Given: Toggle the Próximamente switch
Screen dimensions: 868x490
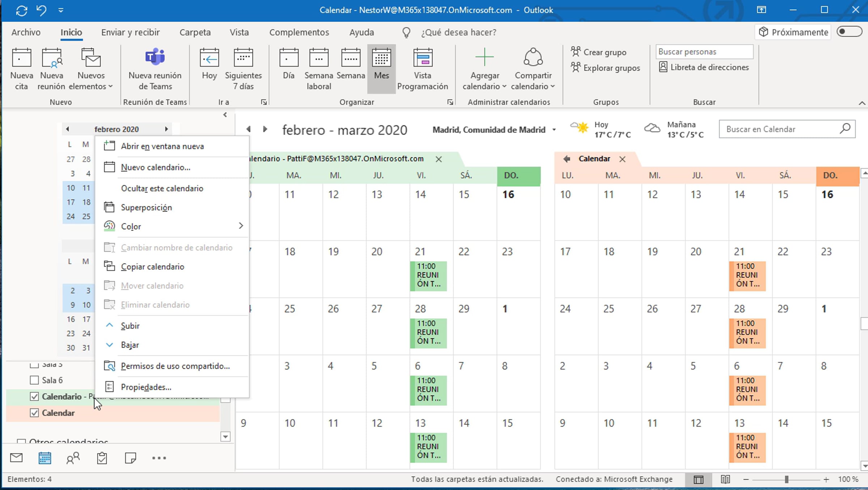Looking at the screenshot, I should [x=849, y=32].
